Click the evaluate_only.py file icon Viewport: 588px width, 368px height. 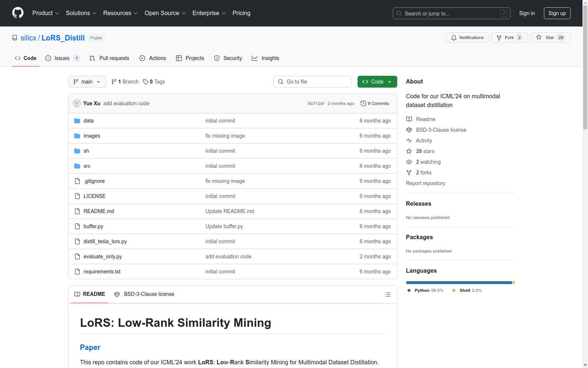pos(77,256)
